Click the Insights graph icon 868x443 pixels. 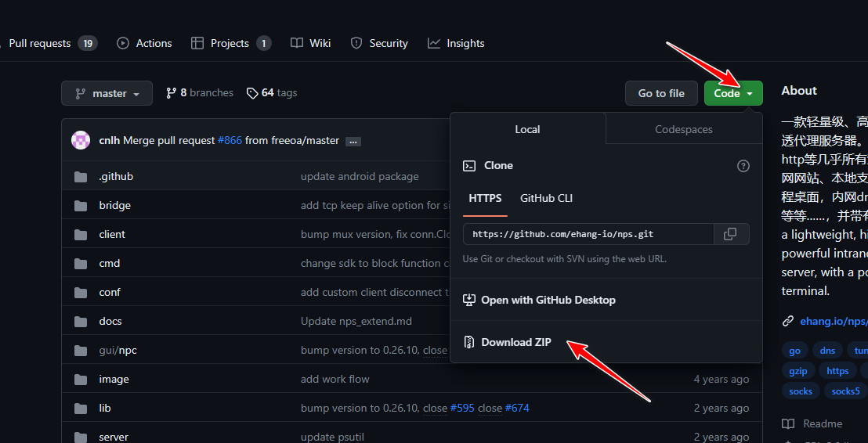[434, 43]
